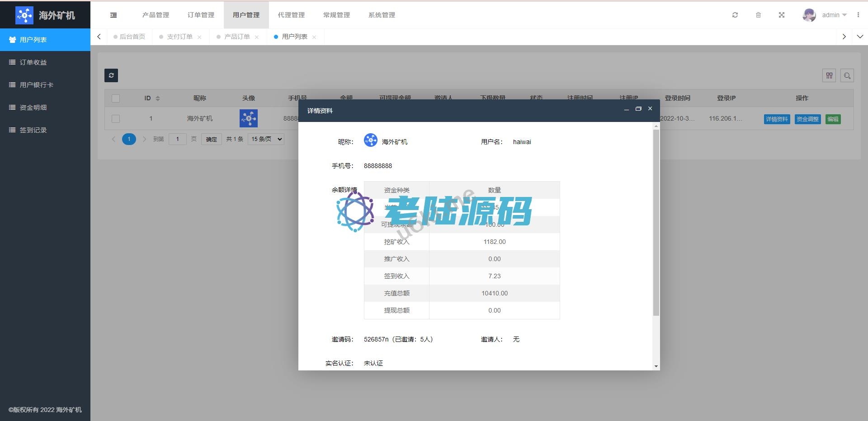Click the green 编辑 button

point(833,119)
